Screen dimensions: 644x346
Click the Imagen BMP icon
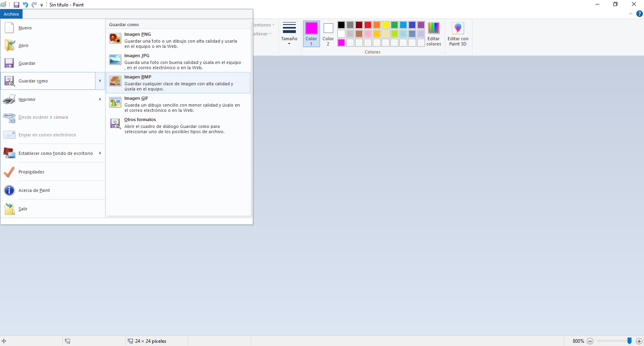pos(115,81)
